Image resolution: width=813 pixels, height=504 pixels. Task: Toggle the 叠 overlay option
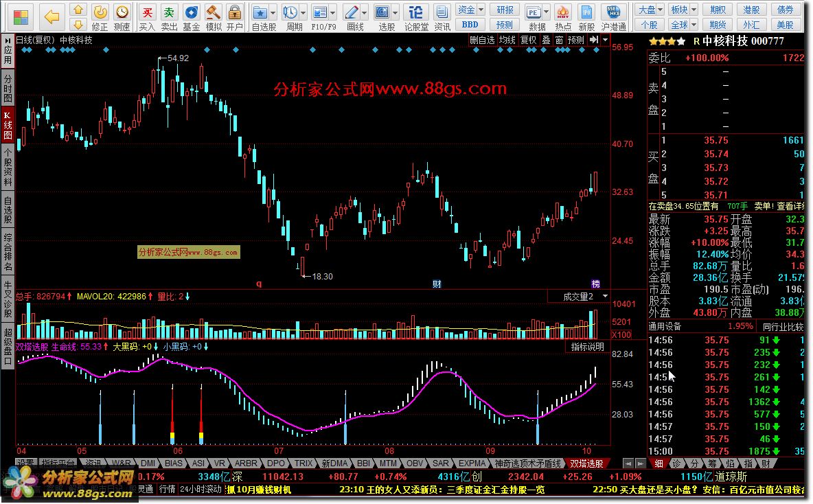click(546, 40)
